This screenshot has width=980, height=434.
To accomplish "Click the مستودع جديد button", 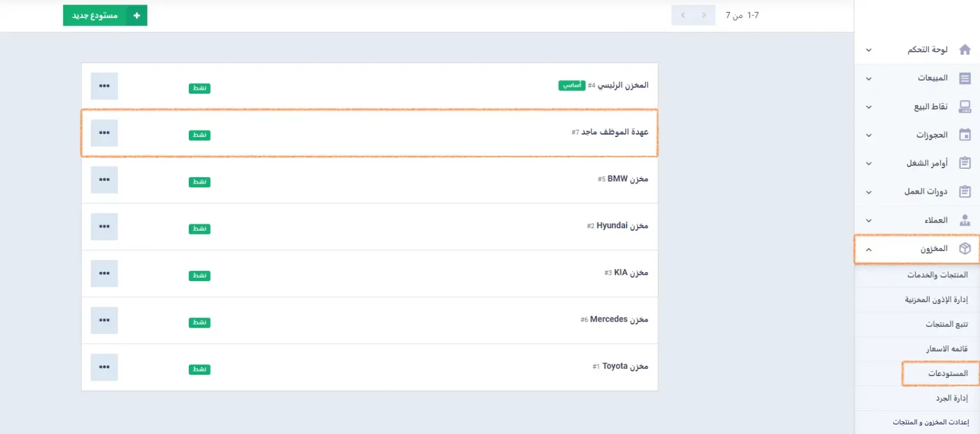I will tap(105, 15).
